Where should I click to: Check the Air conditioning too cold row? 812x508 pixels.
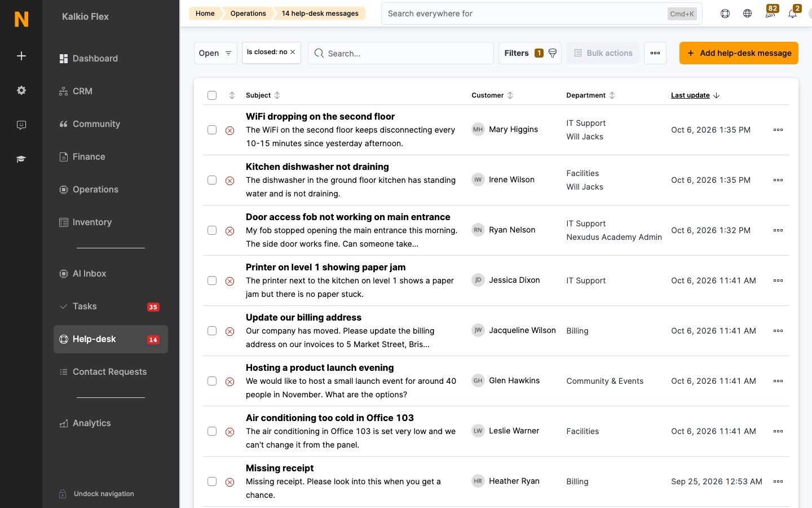[x=212, y=431]
